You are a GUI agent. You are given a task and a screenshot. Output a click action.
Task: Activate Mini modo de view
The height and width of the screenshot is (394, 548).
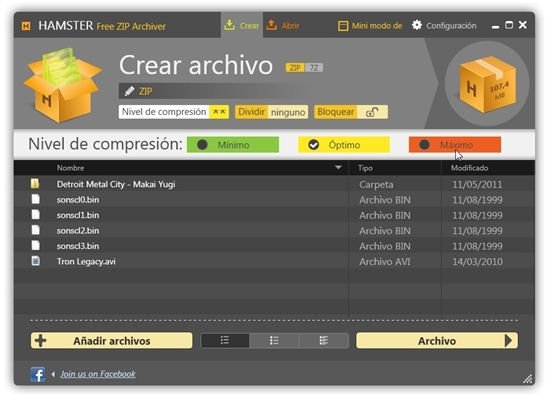(x=370, y=26)
